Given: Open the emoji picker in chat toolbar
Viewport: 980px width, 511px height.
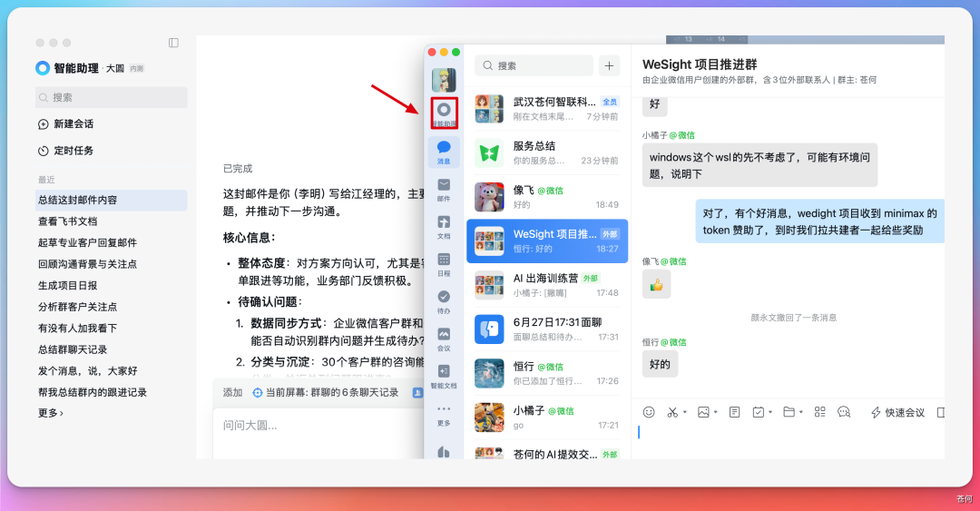Looking at the screenshot, I should coord(649,412).
